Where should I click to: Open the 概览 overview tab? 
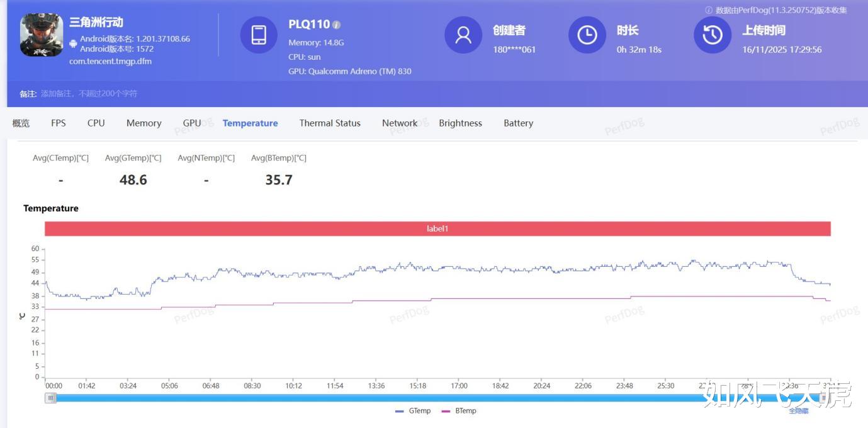pyautogui.click(x=21, y=123)
